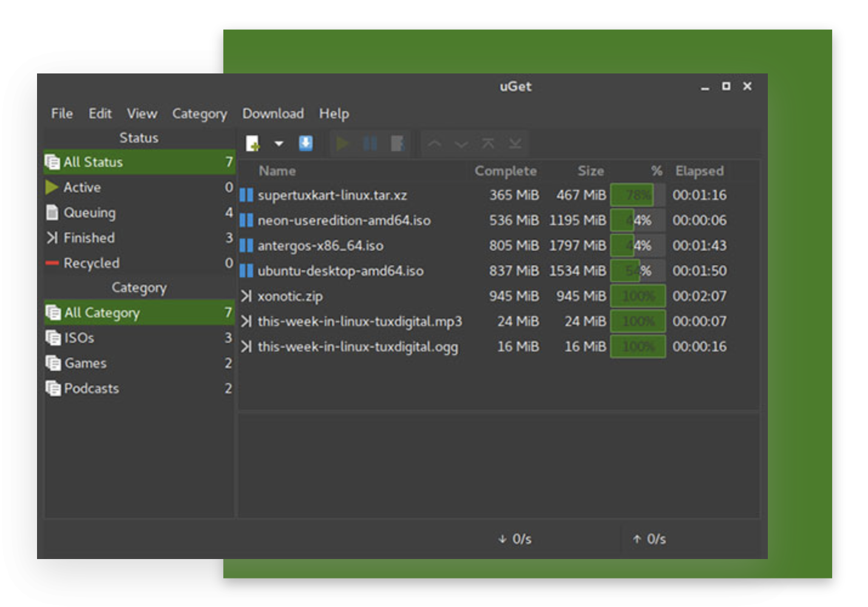Select the Queuing status filter
The height and width of the screenshot is (607, 868).
pyautogui.click(x=140, y=212)
